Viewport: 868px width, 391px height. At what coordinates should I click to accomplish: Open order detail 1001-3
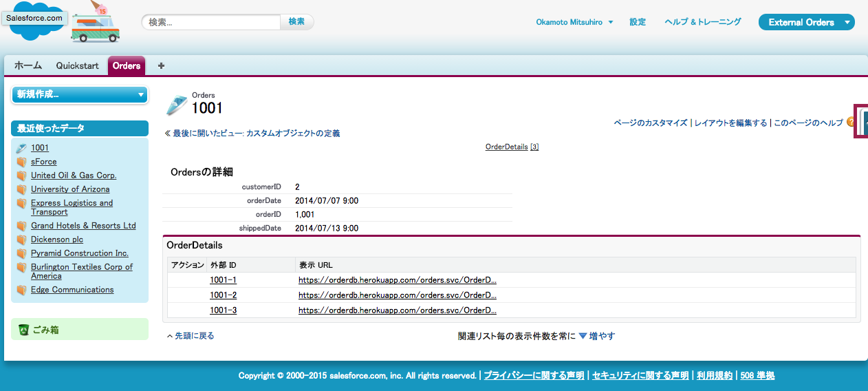pyautogui.click(x=223, y=310)
